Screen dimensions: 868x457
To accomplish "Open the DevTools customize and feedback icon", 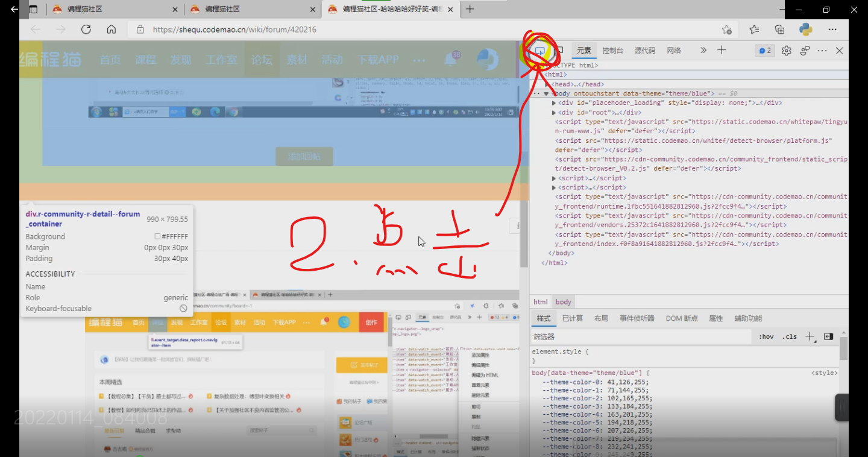I will click(x=805, y=51).
